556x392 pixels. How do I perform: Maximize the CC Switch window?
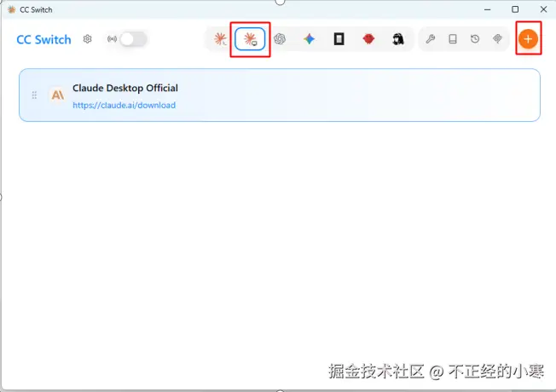point(515,9)
